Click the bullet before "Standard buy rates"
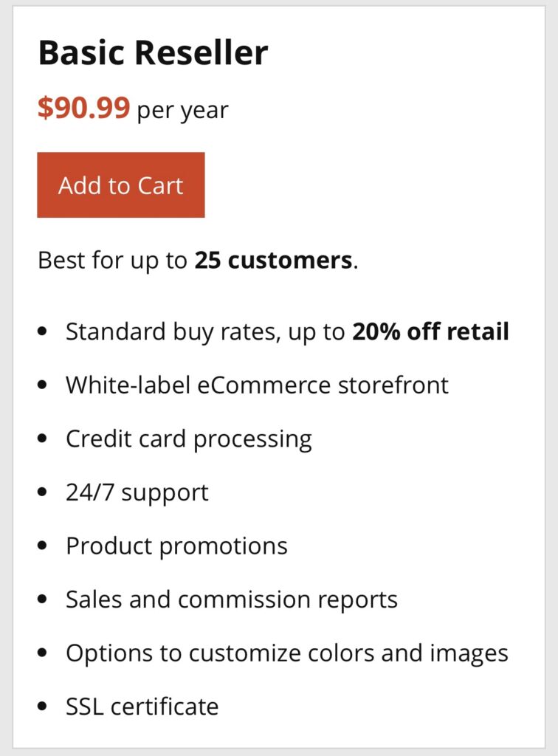The image size is (558, 756). [x=43, y=331]
